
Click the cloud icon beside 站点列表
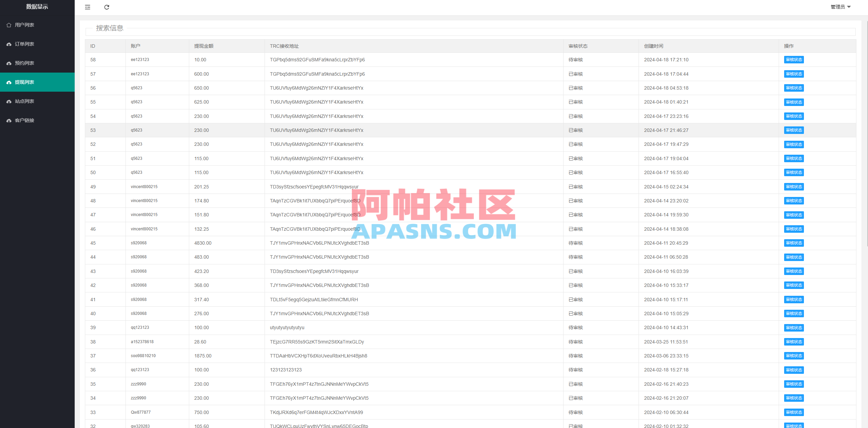(9, 101)
